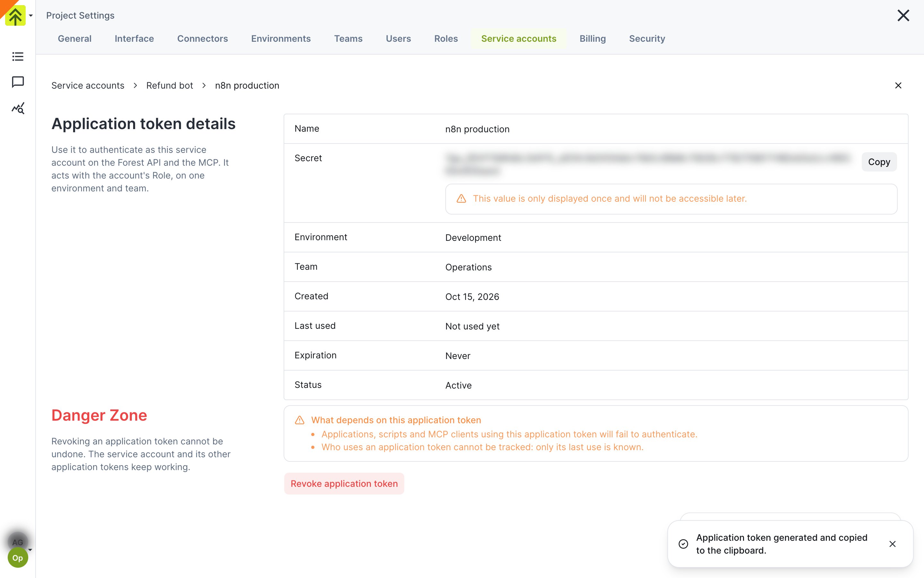Dismiss the token copied notification
Image resolution: width=924 pixels, height=578 pixels.
coord(892,544)
